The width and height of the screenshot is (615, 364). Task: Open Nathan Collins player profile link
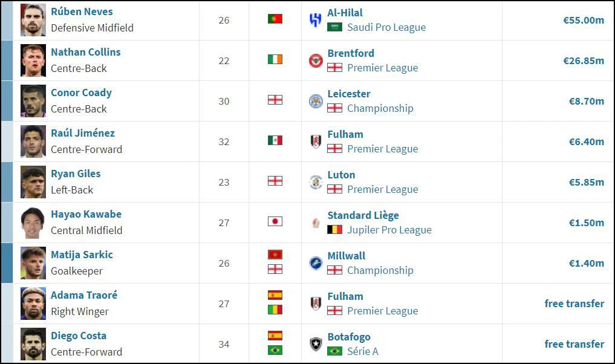click(x=85, y=52)
